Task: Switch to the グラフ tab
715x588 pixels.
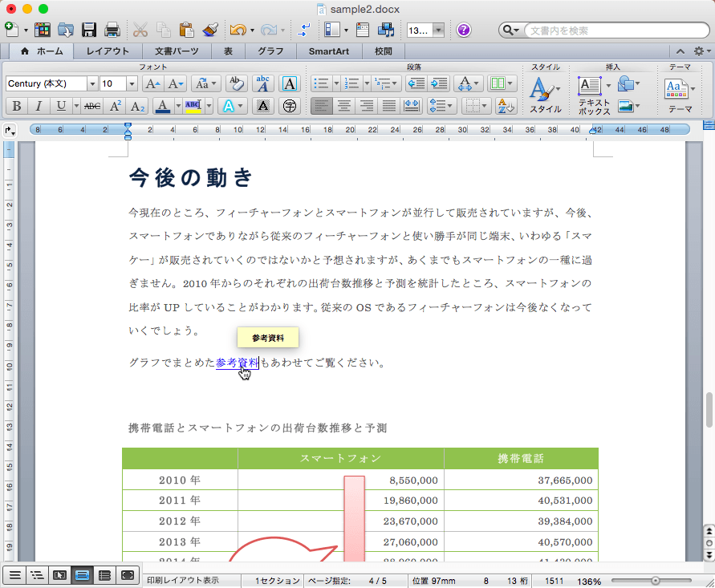Action: point(270,51)
